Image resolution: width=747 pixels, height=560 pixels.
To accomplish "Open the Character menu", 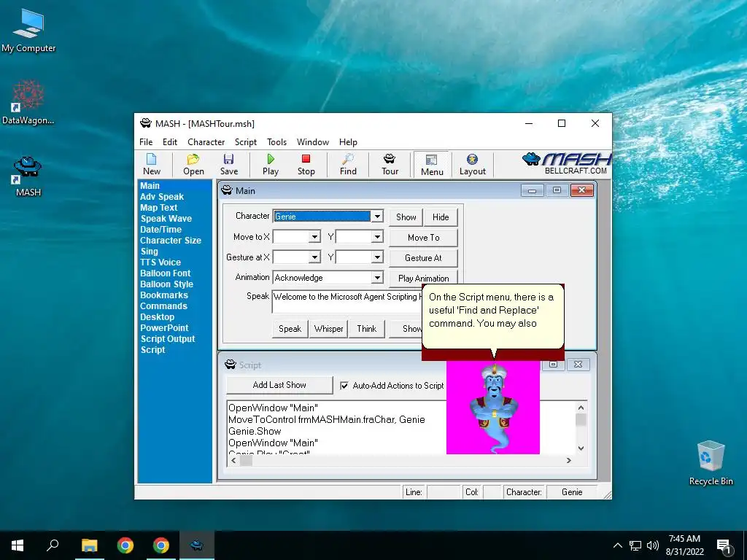I will (x=206, y=142).
